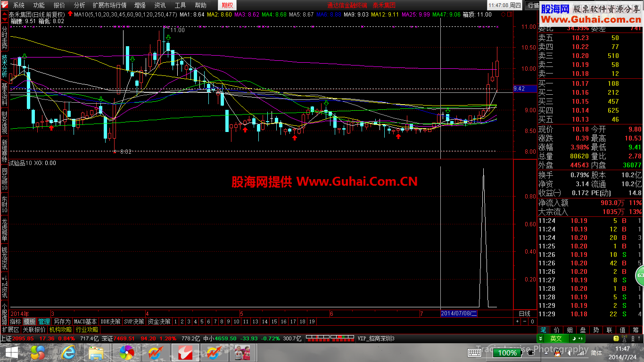Open the 报价 menu
This screenshot has height=362, width=644.
(59, 6)
